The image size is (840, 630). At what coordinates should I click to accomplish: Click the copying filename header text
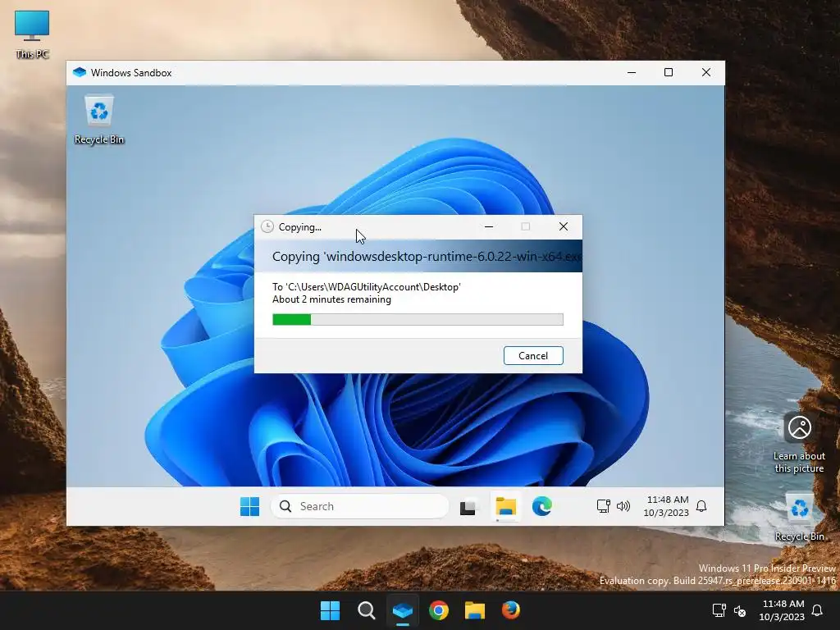pyautogui.click(x=427, y=257)
